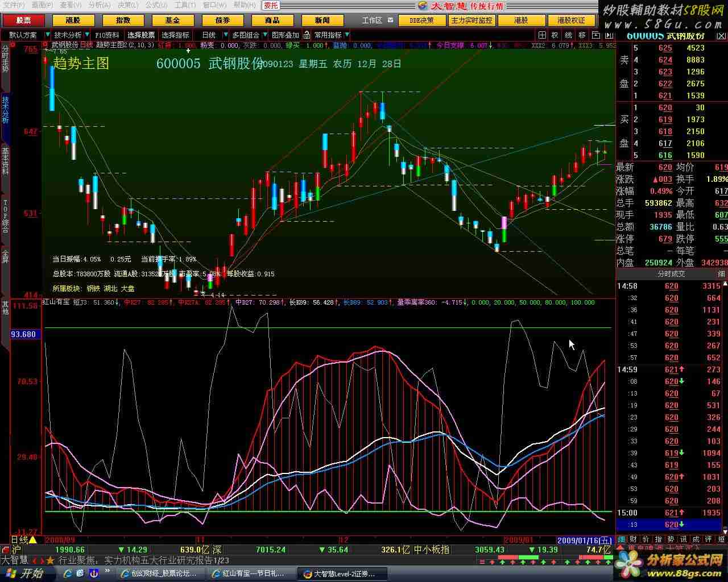Open the 文件(F) menu

click(x=14, y=5)
